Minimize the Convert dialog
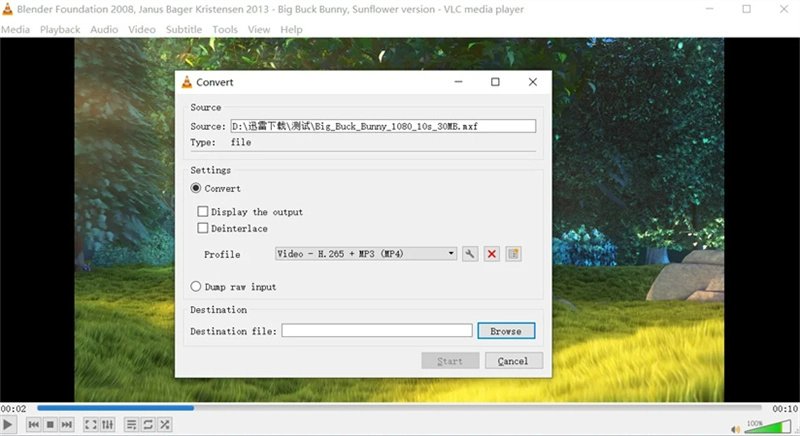The width and height of the screenshot is (800, 436). [x=458, y=82]
